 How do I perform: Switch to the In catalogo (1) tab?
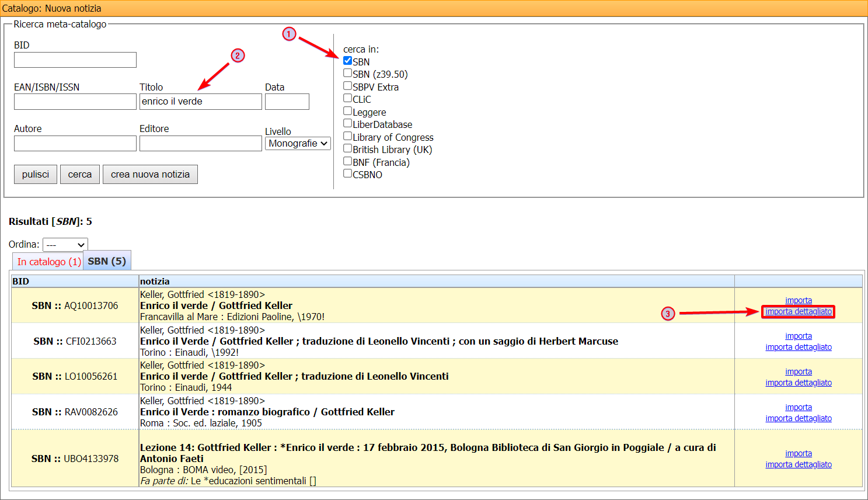[x=48, y=262]
